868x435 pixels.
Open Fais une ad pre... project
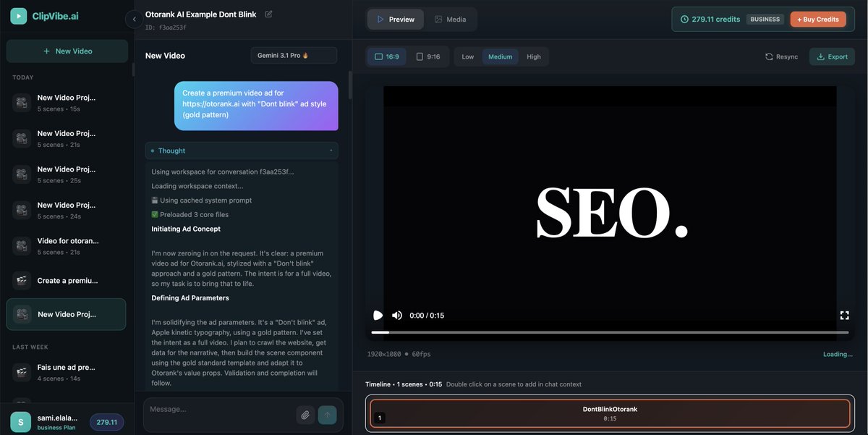(x=67, y=372)
